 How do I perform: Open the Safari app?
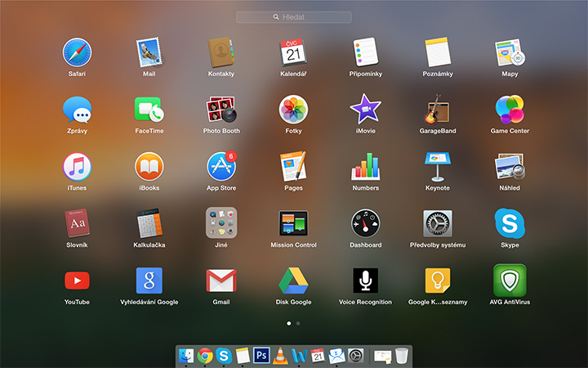[77, 52]
